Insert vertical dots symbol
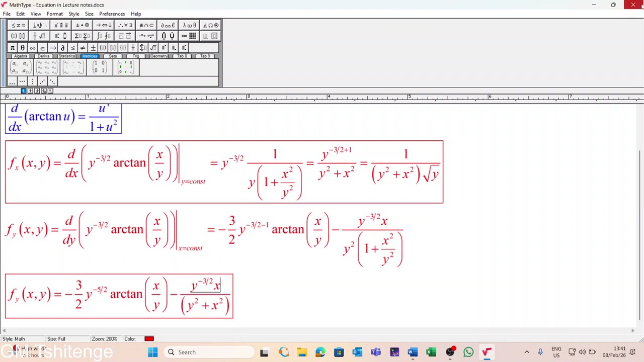This screenshot has width=644, height=362. 33,81
